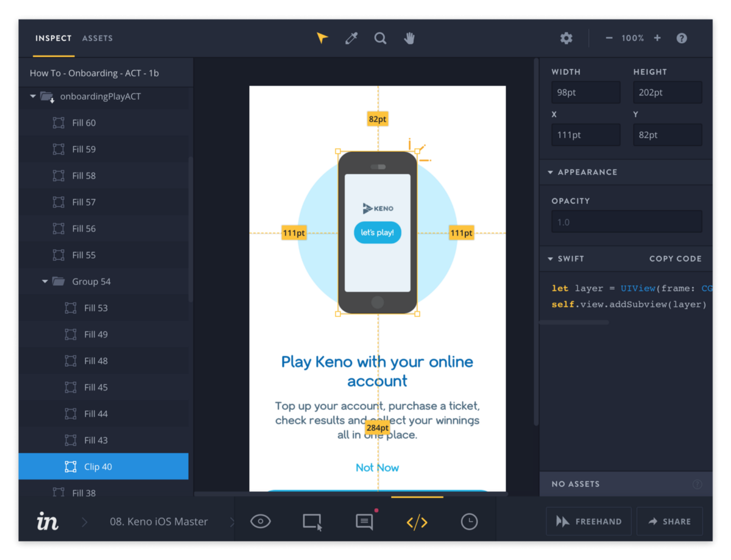Click layer icon beside Clip 40

(71, 467)
